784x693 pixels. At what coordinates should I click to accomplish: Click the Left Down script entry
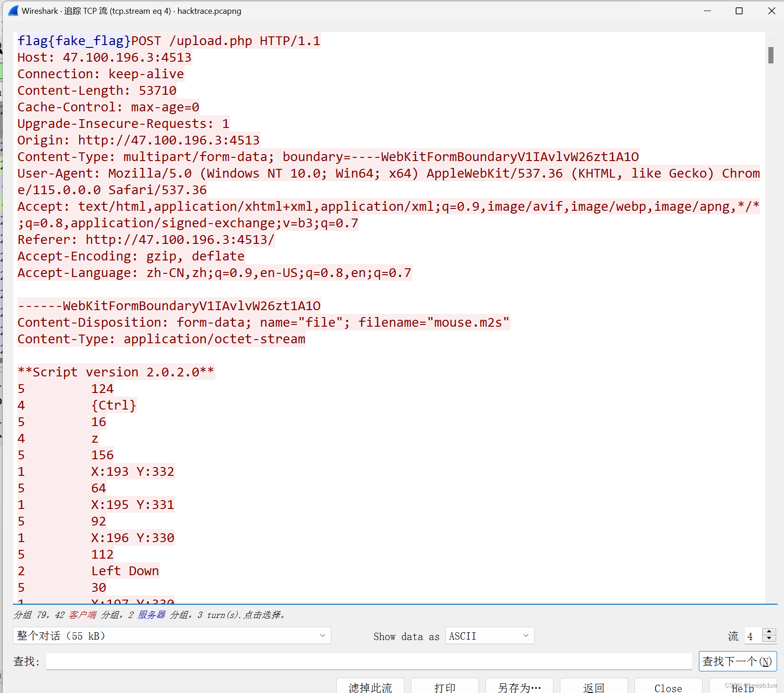pyautogui.click(x=125, y=571)
